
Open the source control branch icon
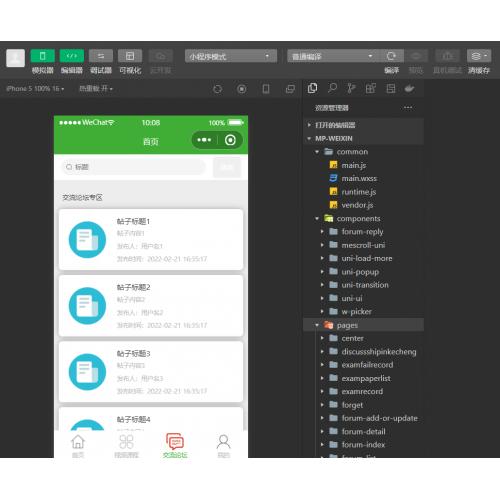tap(351, 88)
